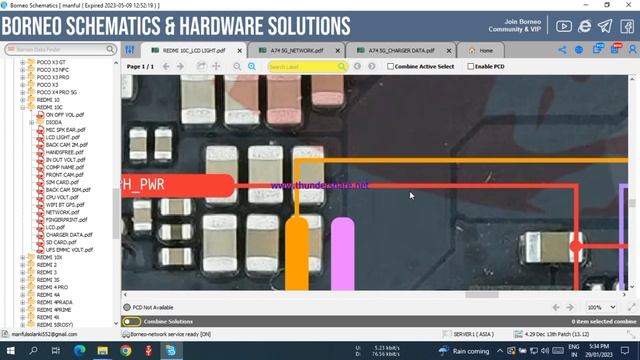Click the menu icon in Data Finder box
This screenshot has width=640, height=360.
[11, 49]
